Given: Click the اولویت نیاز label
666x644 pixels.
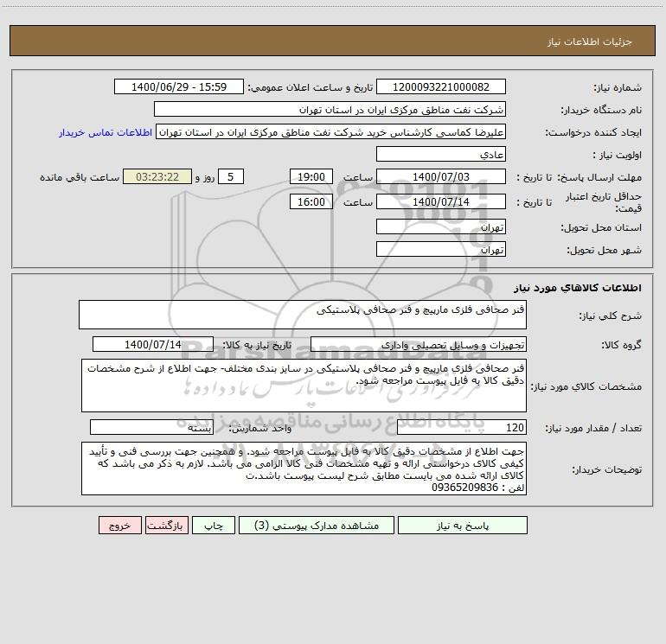Looking at the screenshot, I should pyautogui.click(x=618, y=156).
